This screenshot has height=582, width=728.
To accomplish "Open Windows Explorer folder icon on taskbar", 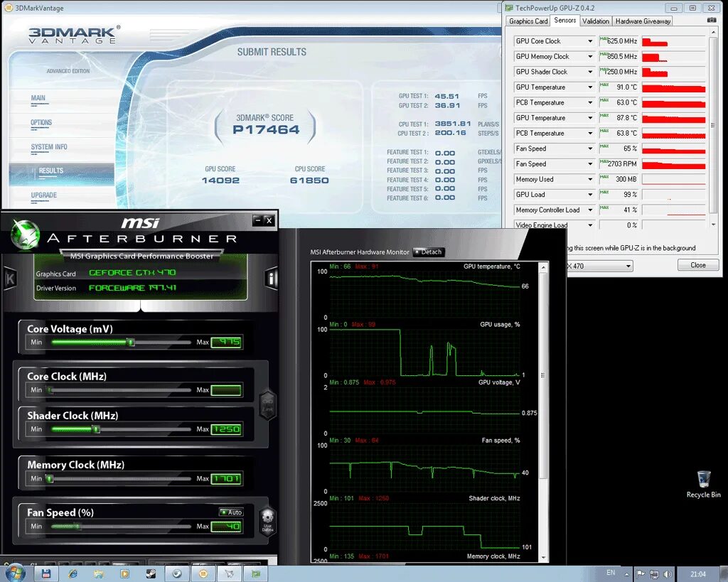I will pyautogui.click(x=98, y=573).
